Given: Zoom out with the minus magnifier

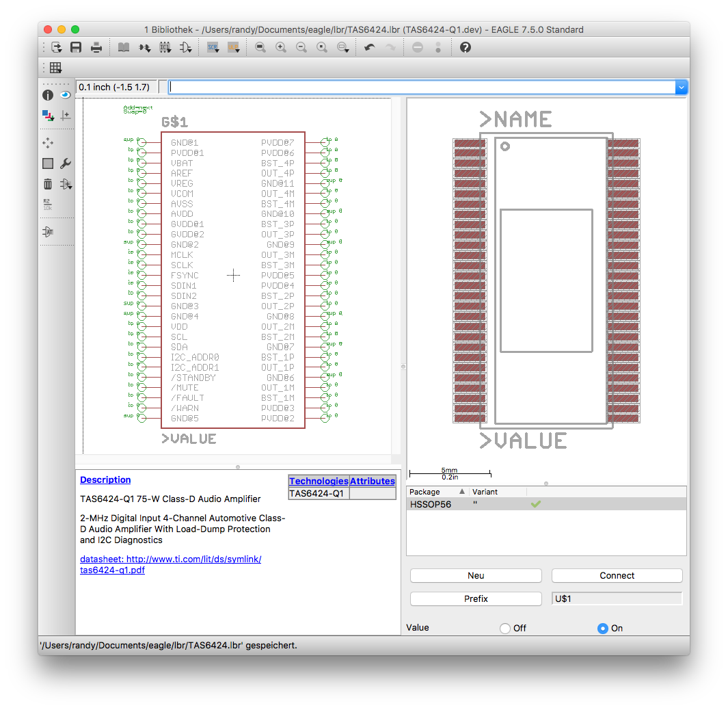Looking at the screenshot, I should (x=301, y=47).
